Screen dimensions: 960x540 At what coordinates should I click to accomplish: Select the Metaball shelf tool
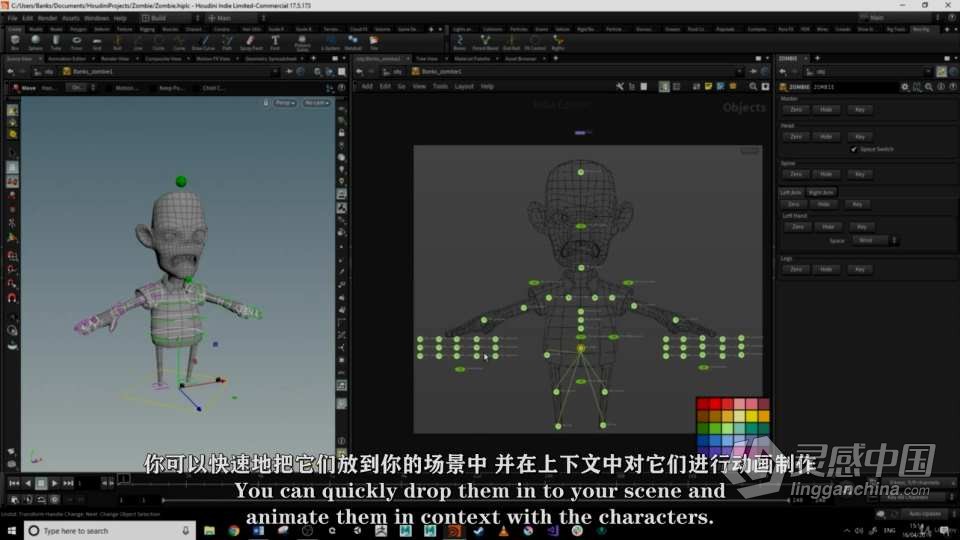353,42
